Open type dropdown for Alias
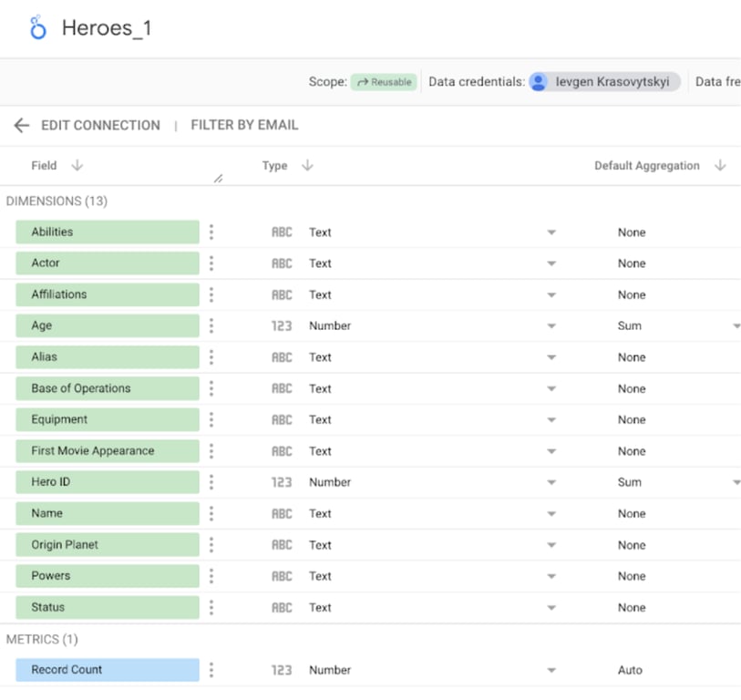This screenshot has width=741, height=700. (551, 357)
